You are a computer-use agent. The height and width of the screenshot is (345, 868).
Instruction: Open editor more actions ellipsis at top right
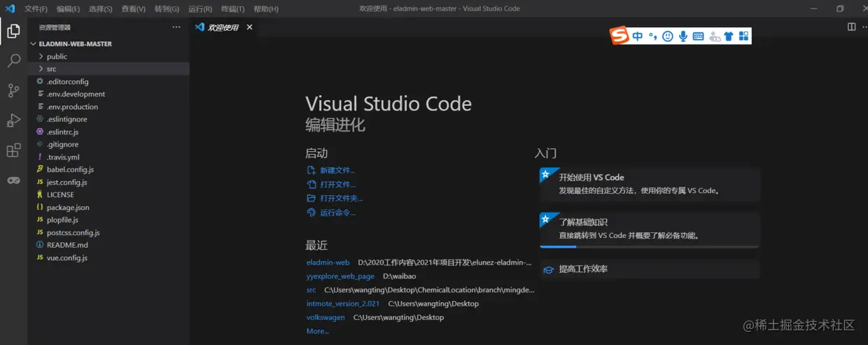867,27
